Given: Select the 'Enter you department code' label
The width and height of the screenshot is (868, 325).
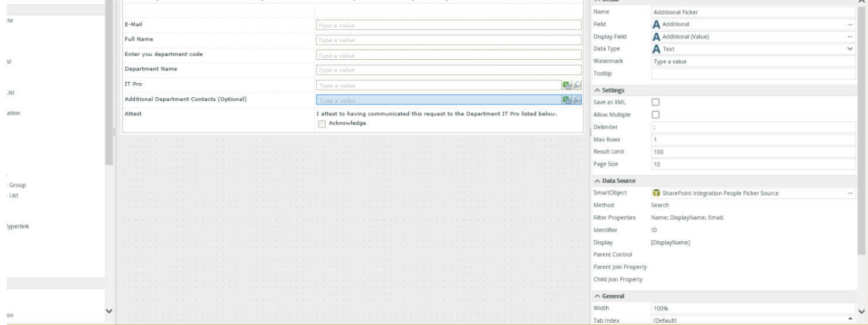Looking at the screenshot, I should [x=164, y=54].
